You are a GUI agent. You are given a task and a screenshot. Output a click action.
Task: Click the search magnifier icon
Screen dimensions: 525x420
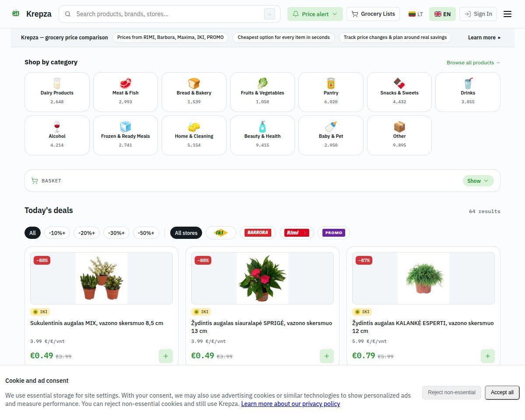point(68,14)
